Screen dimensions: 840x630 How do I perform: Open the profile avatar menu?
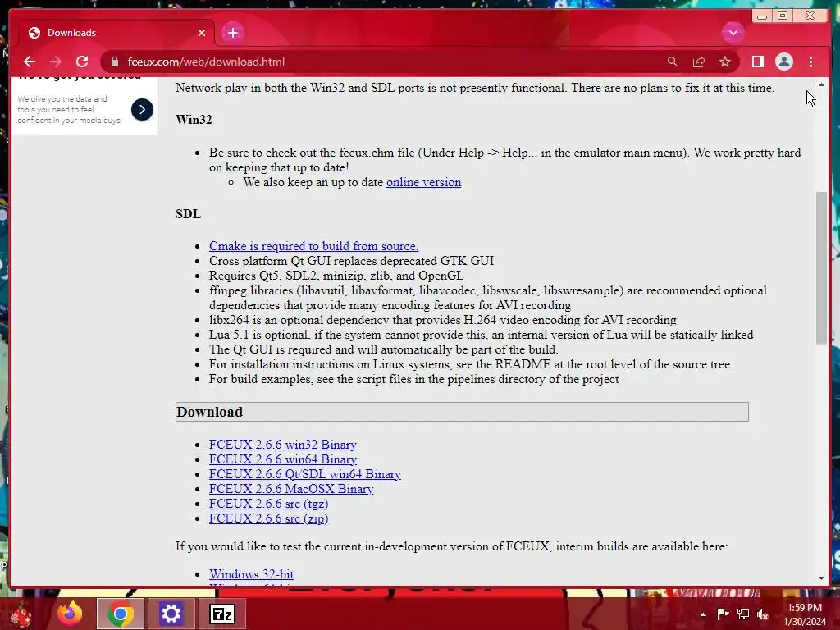pyautogui.click(x=783, y=62)
